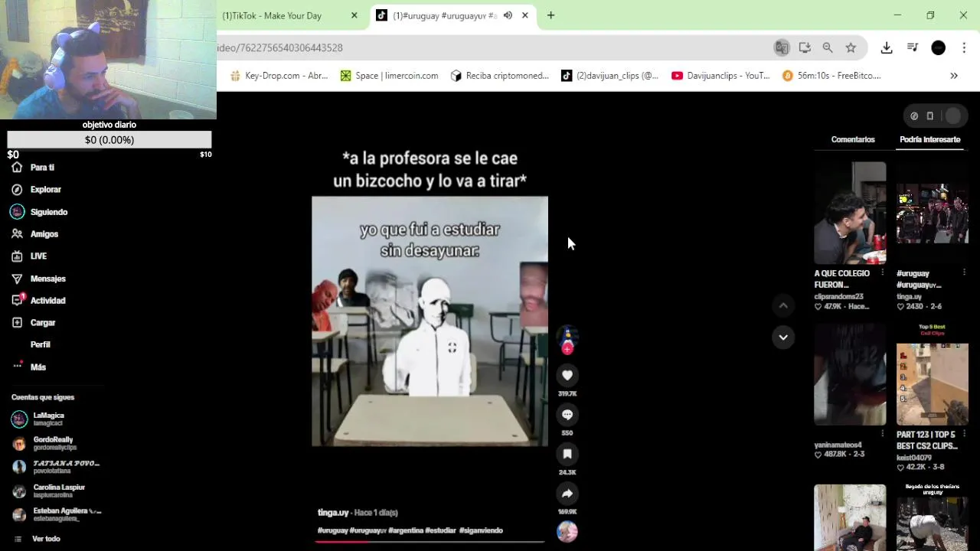980x551 pixels.
Task: Mute the tab via speaker icon
Action: [x=508, y=15]
